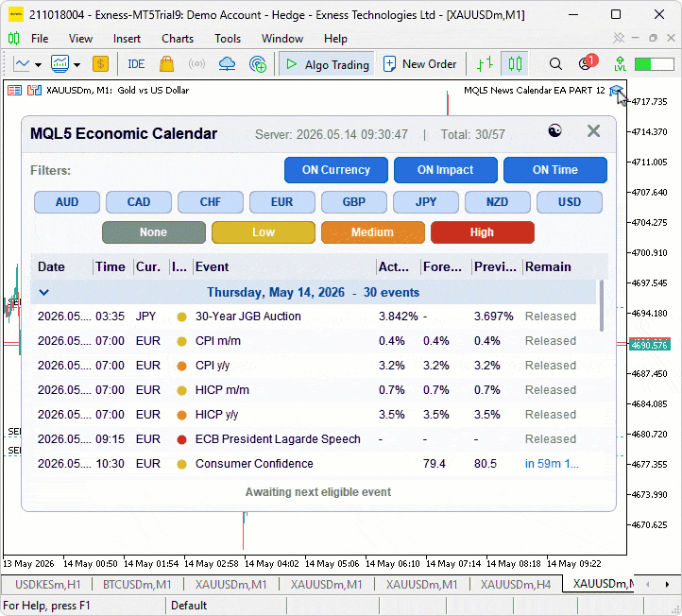
Task: Click the dollar trading account icon
Action: (100, 64)
